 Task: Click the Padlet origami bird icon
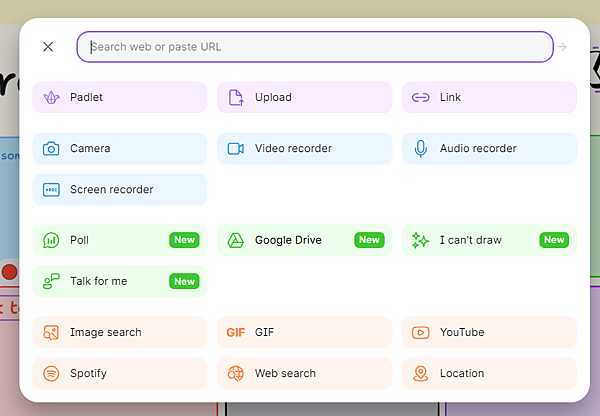pyautogui.click(x=51, y=98)
